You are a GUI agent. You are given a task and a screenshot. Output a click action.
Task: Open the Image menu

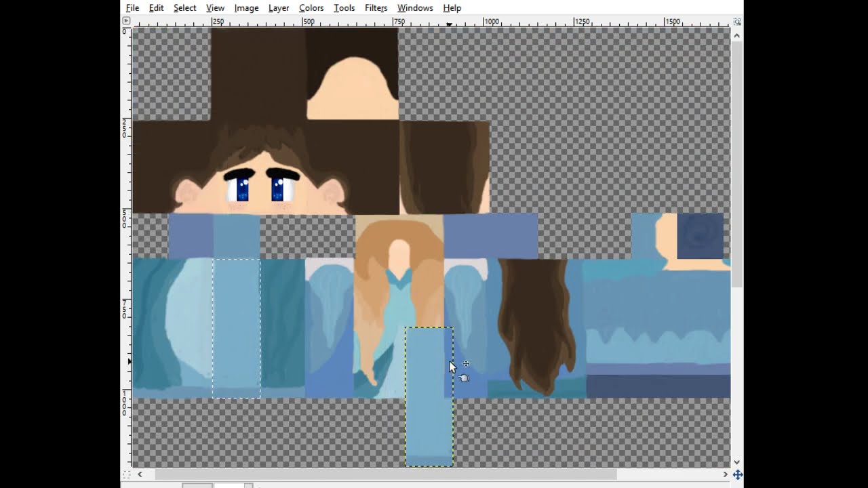[x=246, y=8]
